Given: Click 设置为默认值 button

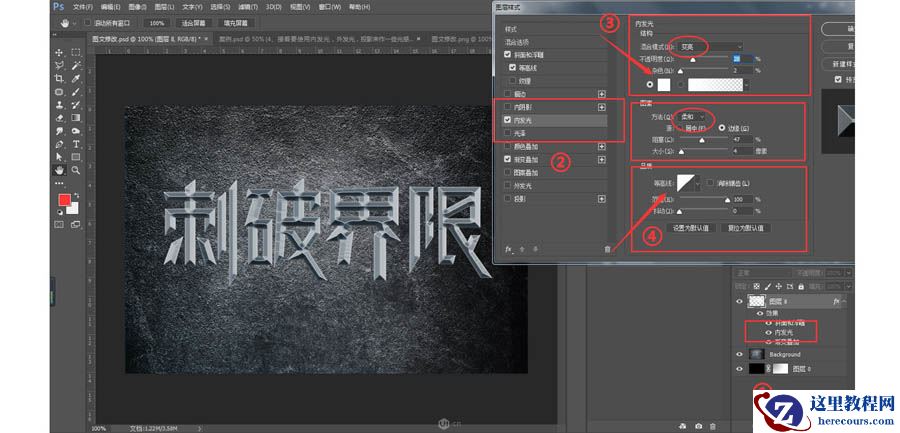Looking at the screenshot, I should (x=691, y=228).
